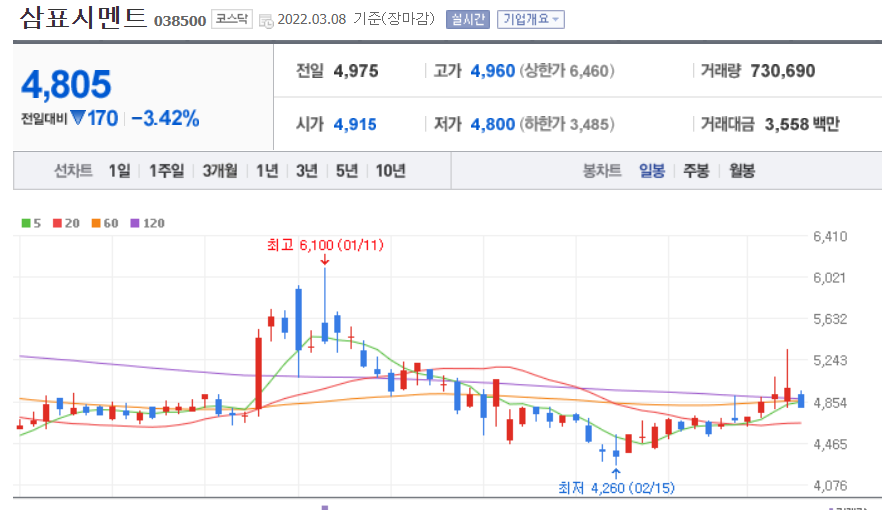Click the purple 120-day moving average swatch
The image size is (882, 510).
click(x=135, y=223)
